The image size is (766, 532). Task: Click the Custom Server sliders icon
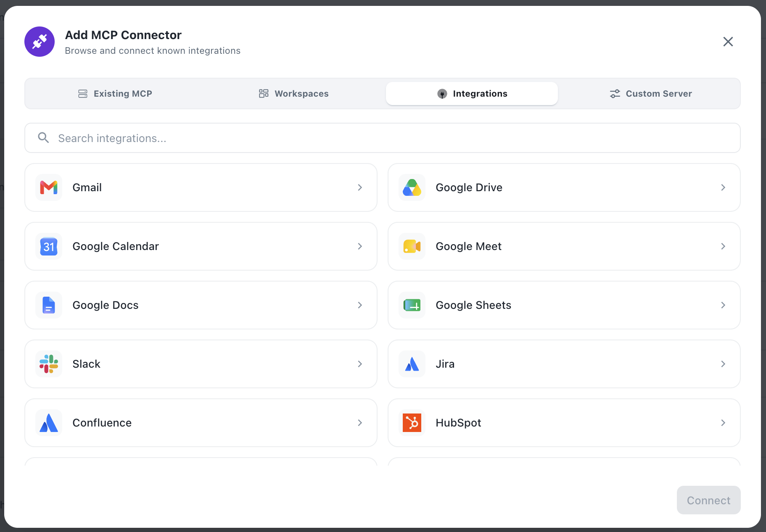coord(615,94)
